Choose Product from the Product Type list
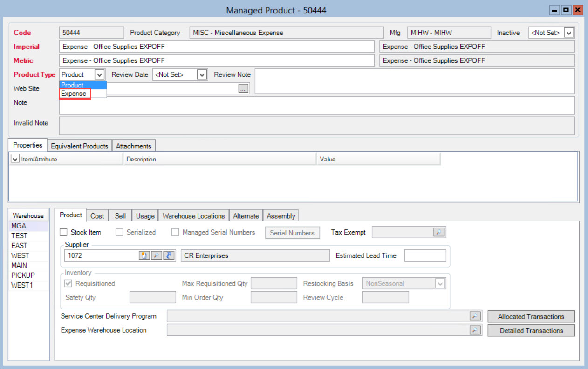588x369 pixels. (x=83, y=85)
